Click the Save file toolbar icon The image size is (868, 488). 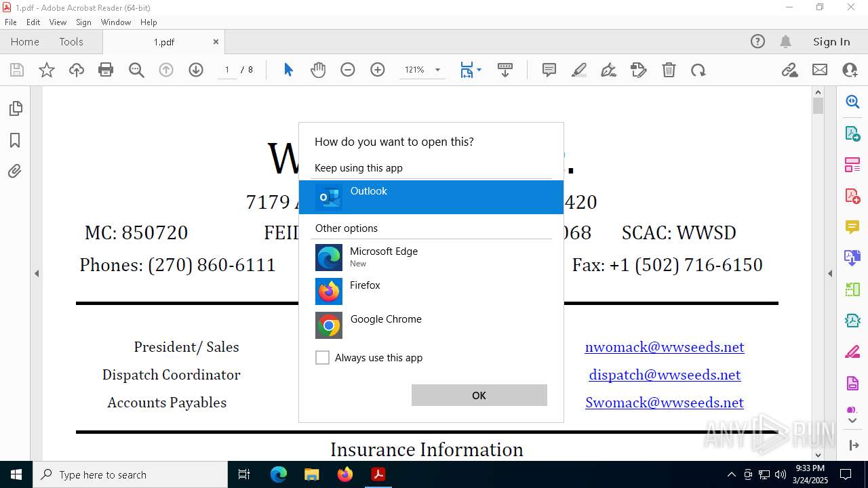coord(17,70)
